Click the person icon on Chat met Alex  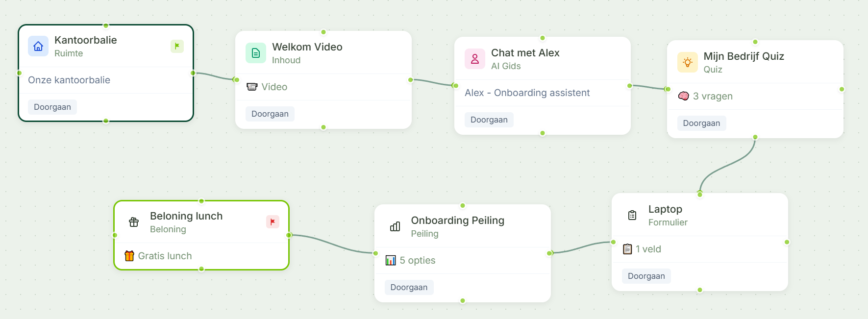click(x=474, y=59)
